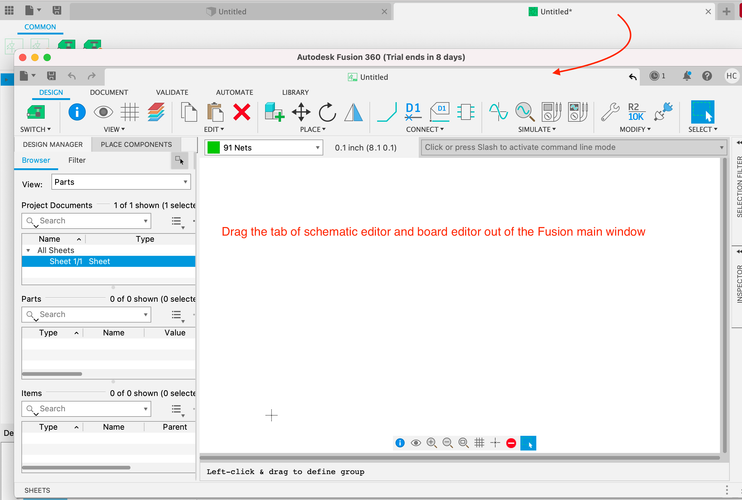The width and height of the screenshot is (742, 500).
Task: Expand the VIEW group dropdown
Action: pos(115,129)
